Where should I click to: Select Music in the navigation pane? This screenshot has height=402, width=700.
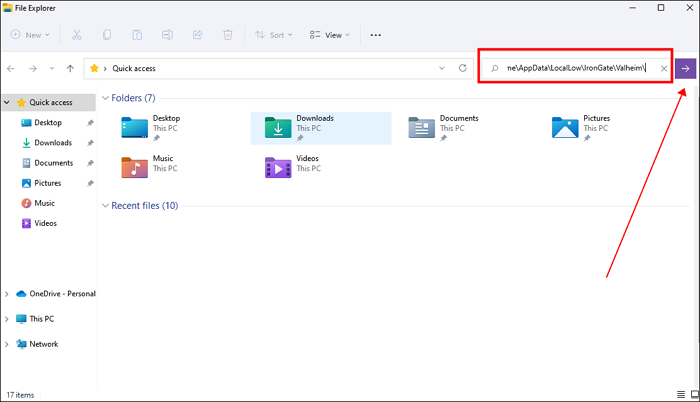tap(44, 203)
